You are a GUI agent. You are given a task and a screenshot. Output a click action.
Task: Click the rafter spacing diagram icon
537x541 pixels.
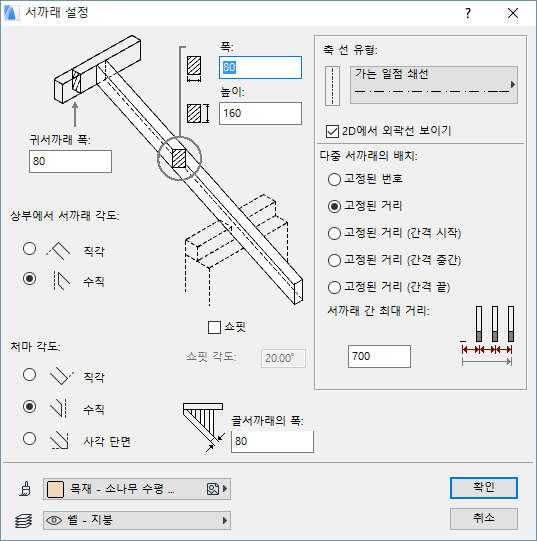pyautogui.click(x=487, y=336)
